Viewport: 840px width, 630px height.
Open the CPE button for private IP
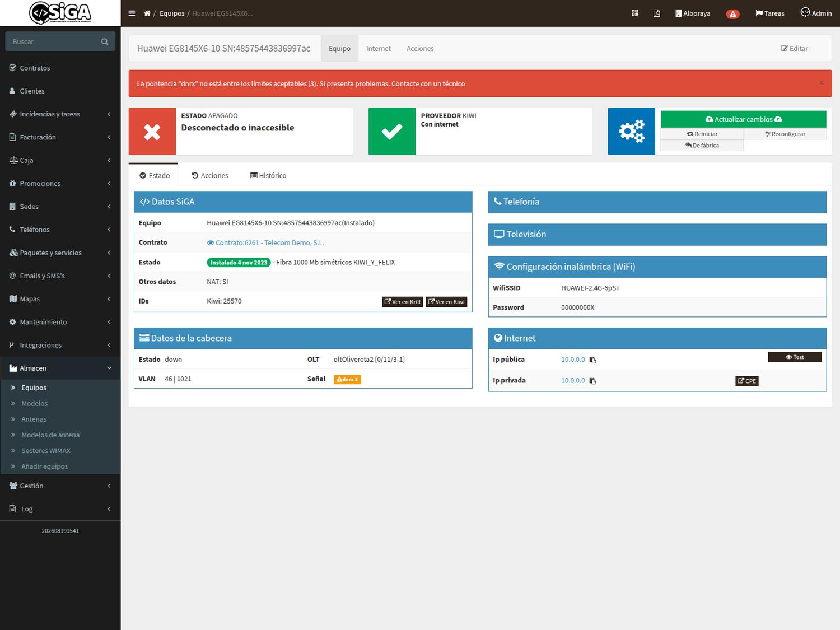coord(746,381)
